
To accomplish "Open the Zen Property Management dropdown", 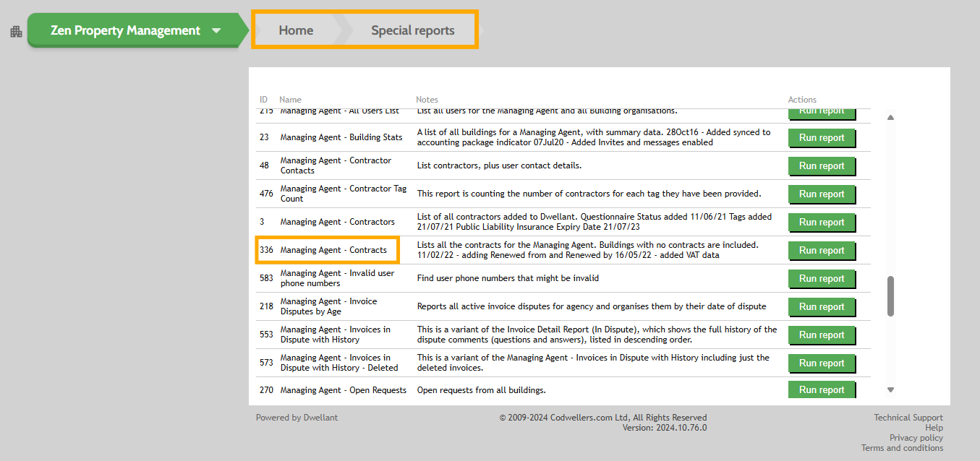I will point(216,30).
